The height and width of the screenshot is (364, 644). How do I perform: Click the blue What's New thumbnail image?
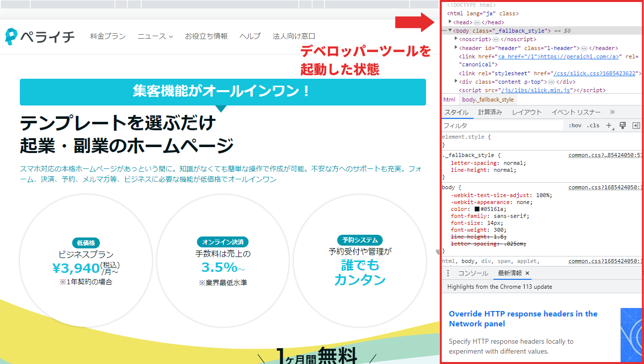(x=631, y=335)
